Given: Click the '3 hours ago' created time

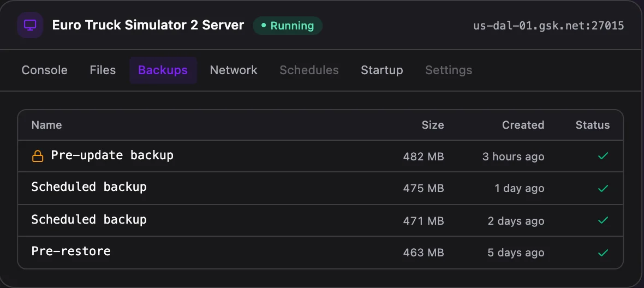Looking at the screenshot, I should pyautogui.click(x=514, y=157).
